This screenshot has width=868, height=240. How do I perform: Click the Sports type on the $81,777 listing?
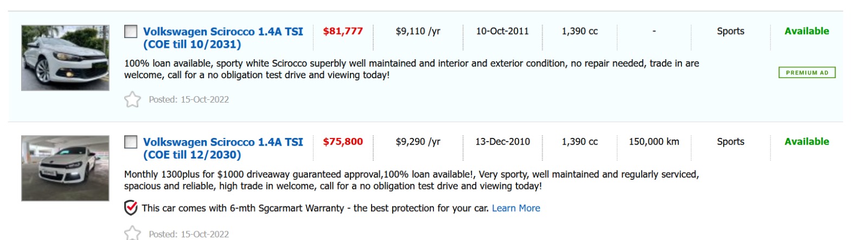pyautogui.click(x=730, y=31)
